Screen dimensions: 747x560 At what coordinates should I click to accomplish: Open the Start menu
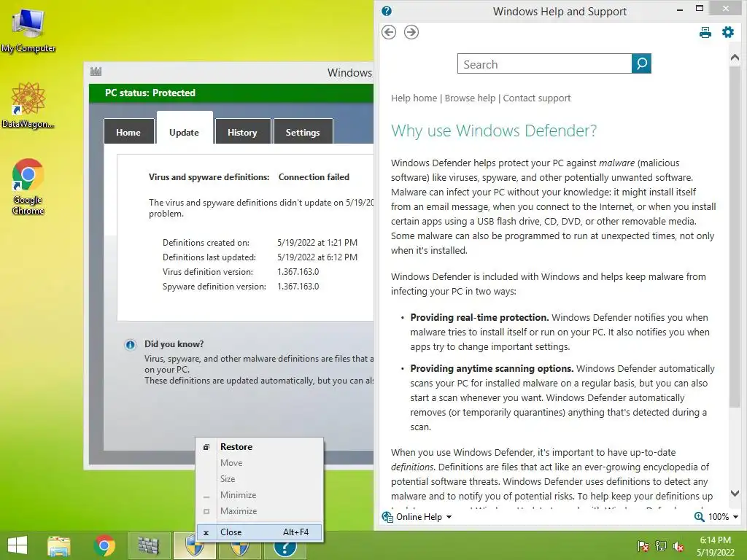pos(18,545)
